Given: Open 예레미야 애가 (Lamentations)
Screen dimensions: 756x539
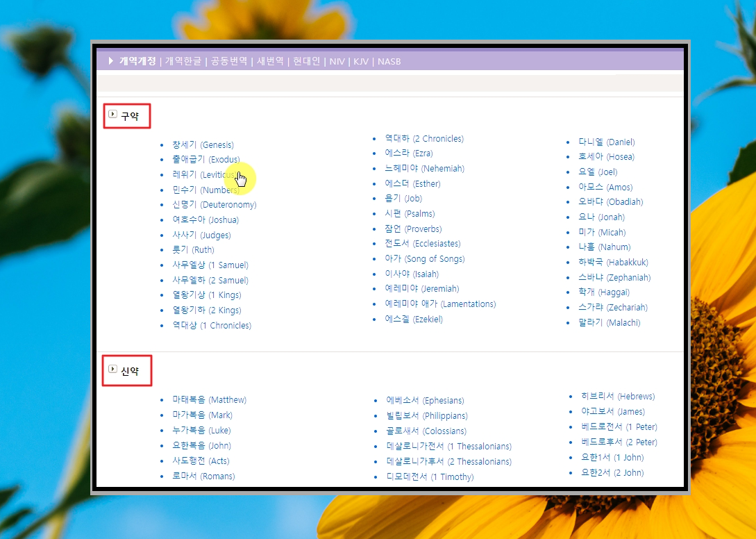Looking at the screenshot, I should [440, 304].
